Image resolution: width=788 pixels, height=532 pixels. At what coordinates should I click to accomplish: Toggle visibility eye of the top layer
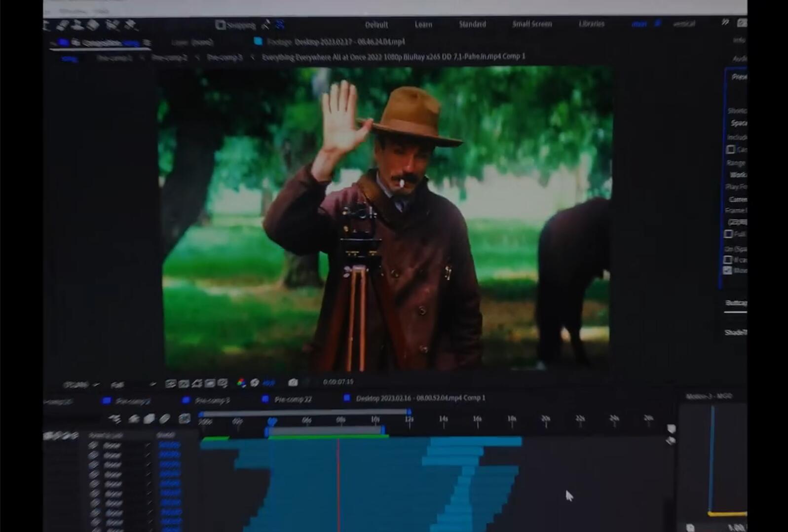pos(93,445)
